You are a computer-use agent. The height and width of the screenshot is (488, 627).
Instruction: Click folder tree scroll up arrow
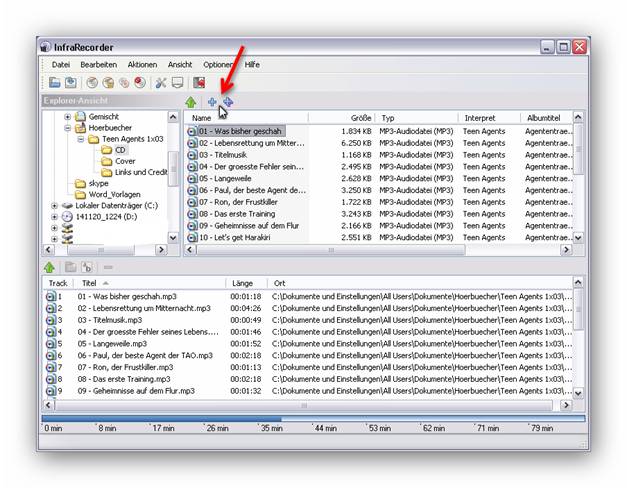[173, 117]
